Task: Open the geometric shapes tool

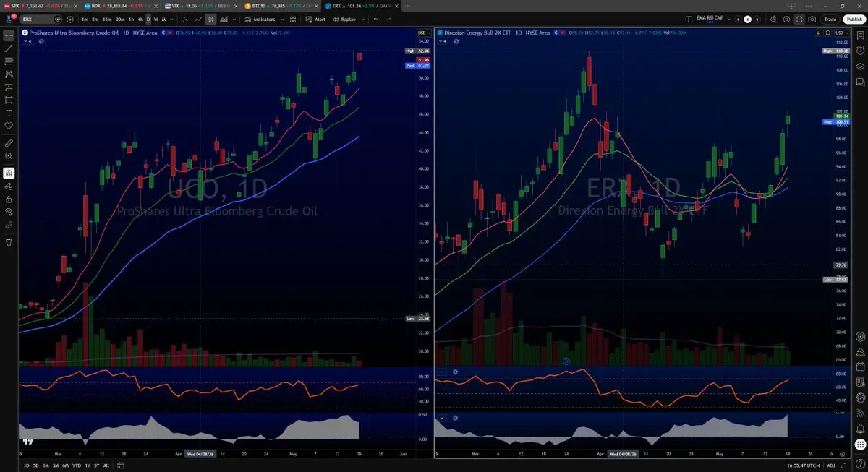Action: (x=9, y=100)
